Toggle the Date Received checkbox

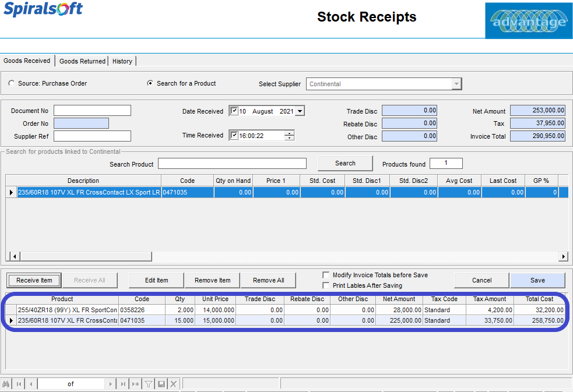pyautogui.click(x=234, y=111)
